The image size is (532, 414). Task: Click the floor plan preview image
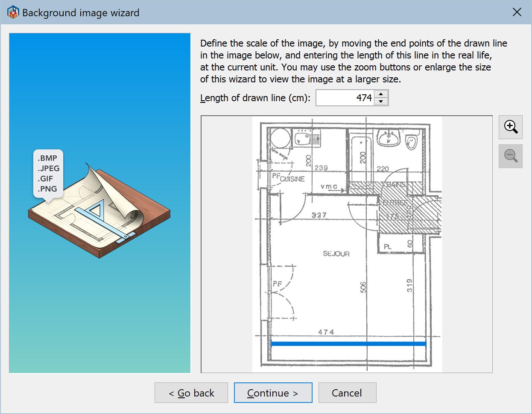coord(346,243)
